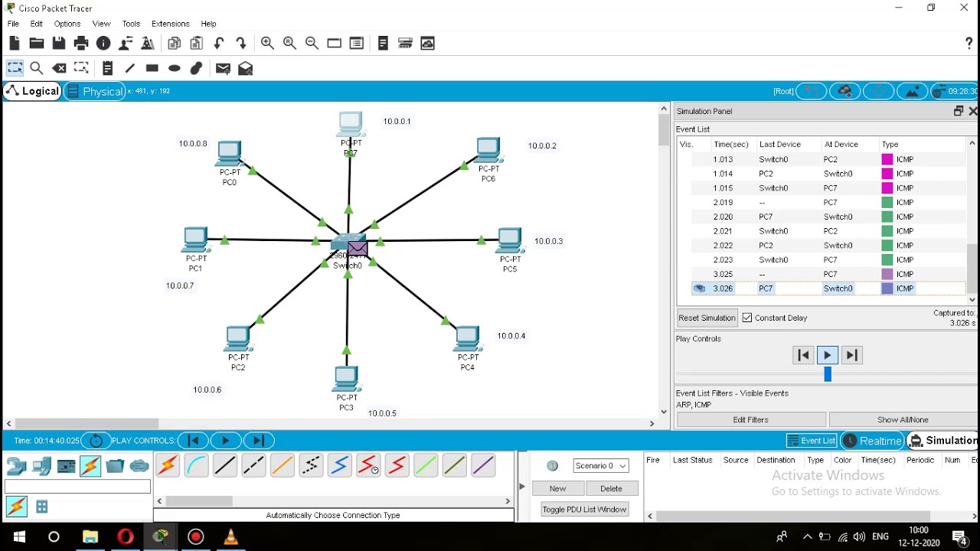Open the Edit menu
The image size is (980, 551).
36,24
